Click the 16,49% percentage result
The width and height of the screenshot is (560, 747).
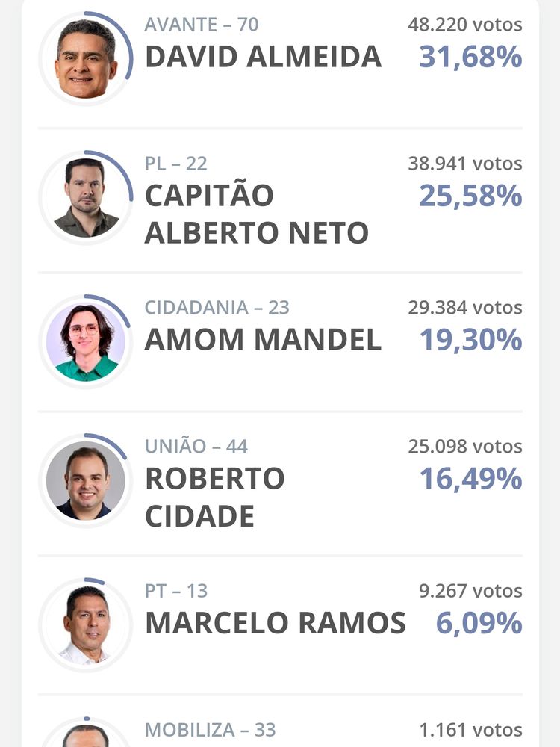pyautogui.click(x=471, y=480)
